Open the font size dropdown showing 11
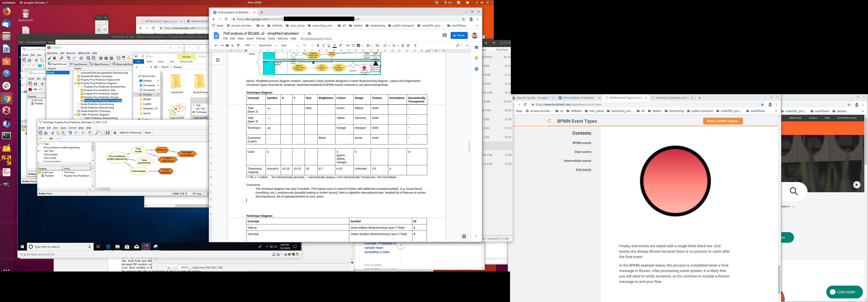Image resolution: width=868 pixels, height=302 pixels. click(308, 45)
